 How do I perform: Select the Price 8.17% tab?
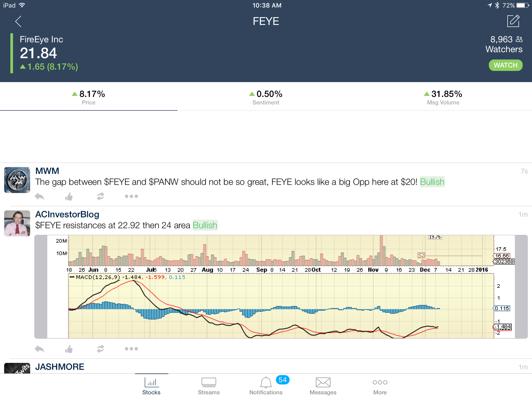[x=89, y=97]
